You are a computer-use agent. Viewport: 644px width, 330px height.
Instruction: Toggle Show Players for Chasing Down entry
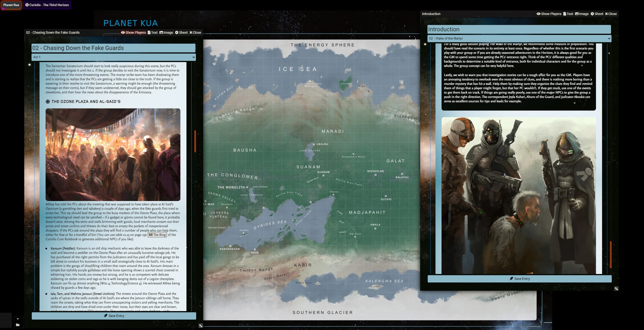click(133, 32)
